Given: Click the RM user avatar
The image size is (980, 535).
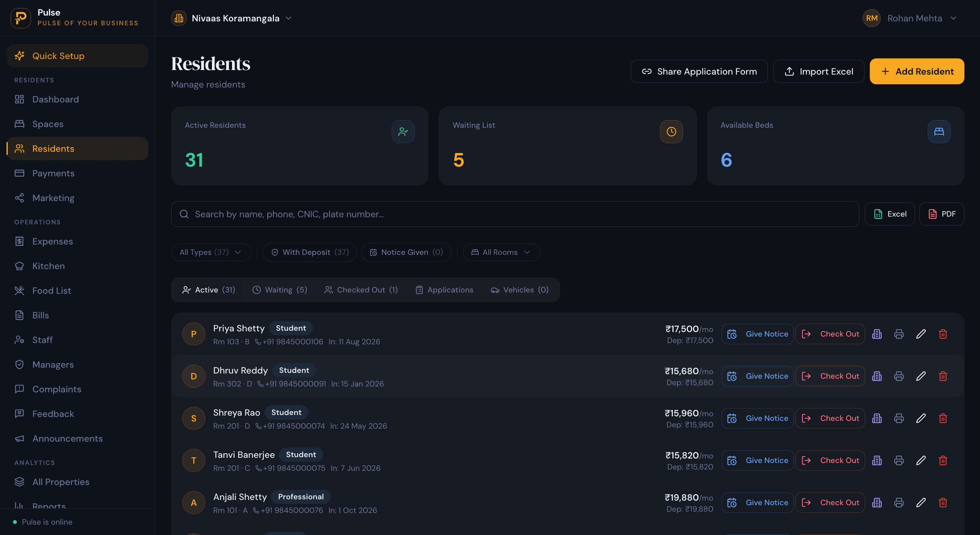Looking at the screenshot, I should coord(871,18).
